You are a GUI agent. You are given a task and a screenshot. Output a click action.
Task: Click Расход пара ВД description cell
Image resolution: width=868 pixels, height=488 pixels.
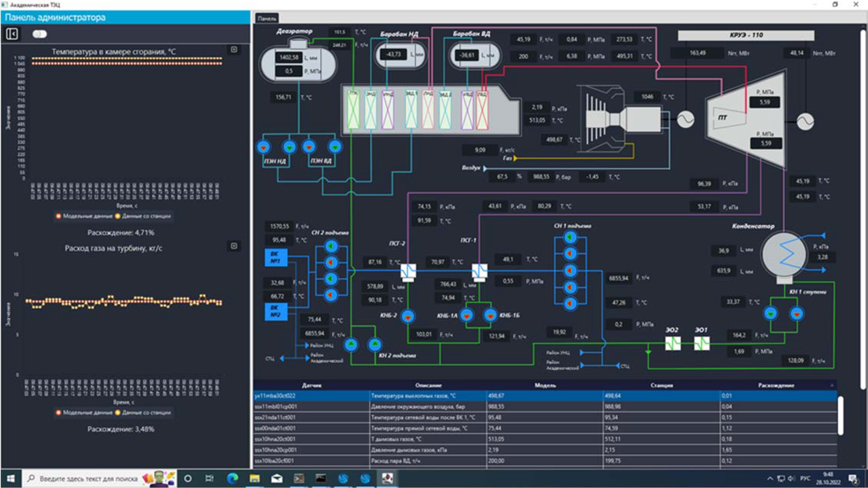[428, 461]
